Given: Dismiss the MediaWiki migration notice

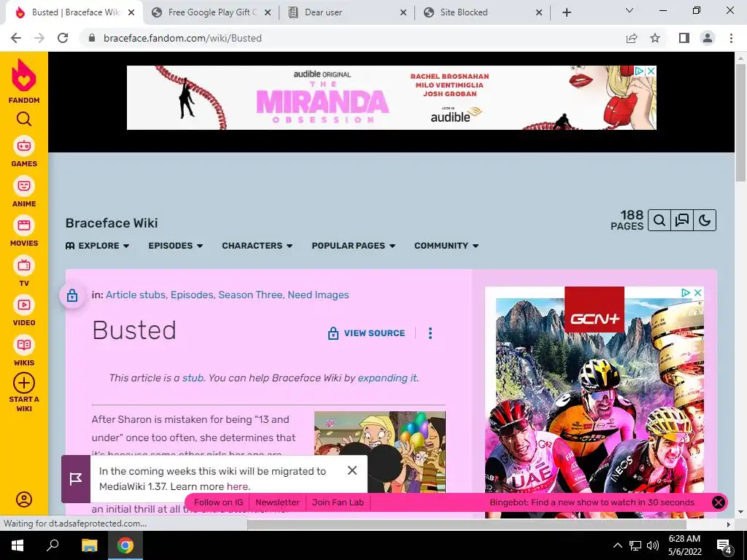Looking at the screenshot, I should click(x=352, y=470).
